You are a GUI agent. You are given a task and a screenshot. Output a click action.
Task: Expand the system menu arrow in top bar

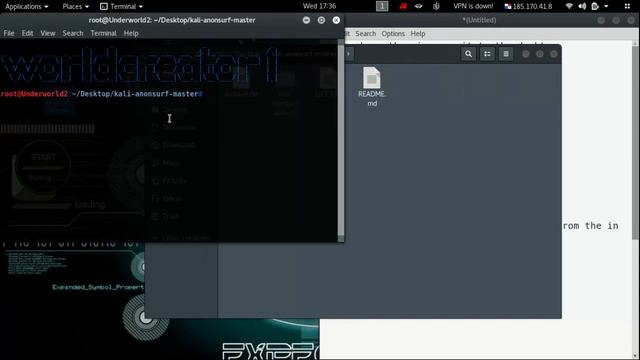[x=606, y=7]
